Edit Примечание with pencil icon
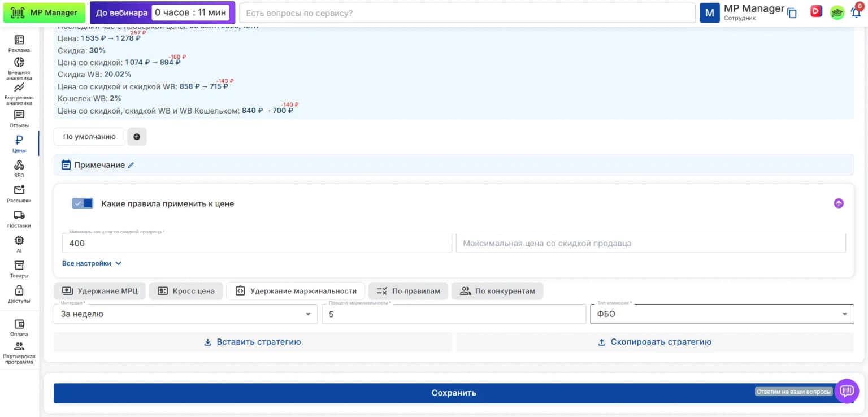 pos(131,165)
